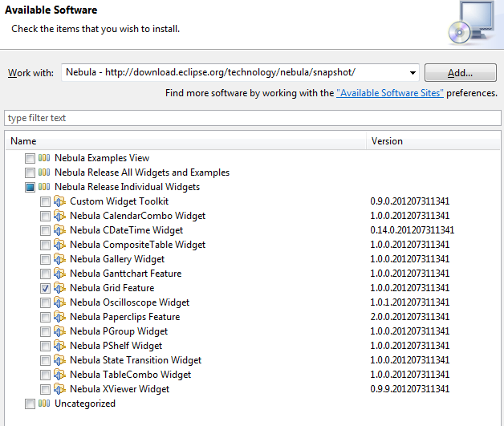504x426 pixels.
Task: Click the Nebula Oscilloscope Widget feature icon
Action: (59, 302)
